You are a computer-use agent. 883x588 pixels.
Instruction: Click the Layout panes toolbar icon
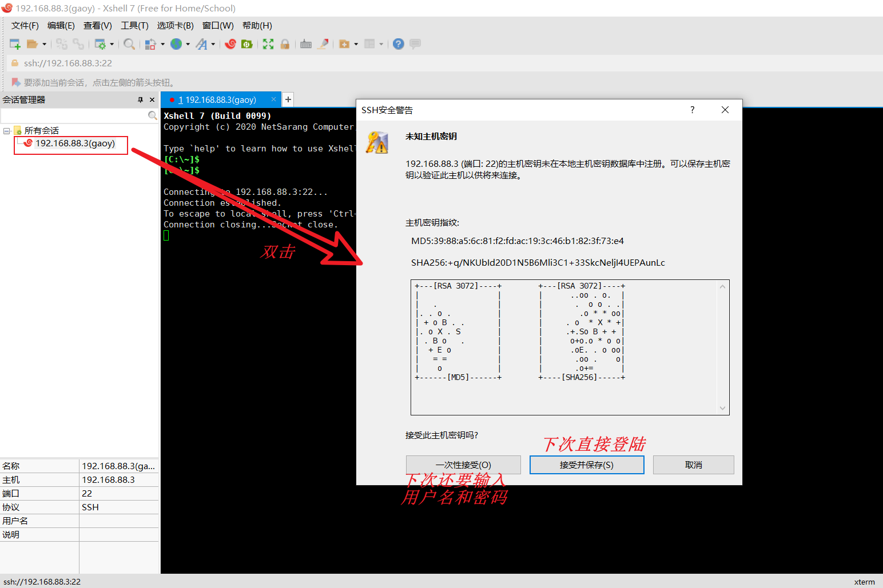click(x=369, y=44)
